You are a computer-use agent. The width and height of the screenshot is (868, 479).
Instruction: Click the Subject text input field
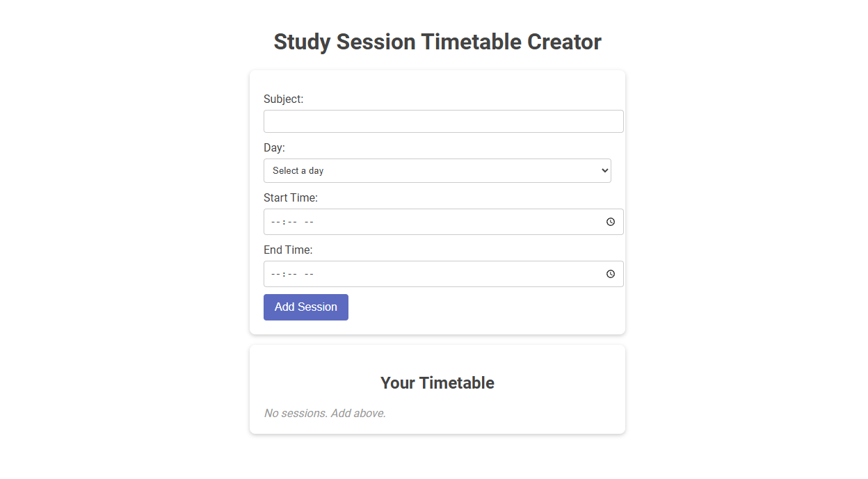point(443,121)
